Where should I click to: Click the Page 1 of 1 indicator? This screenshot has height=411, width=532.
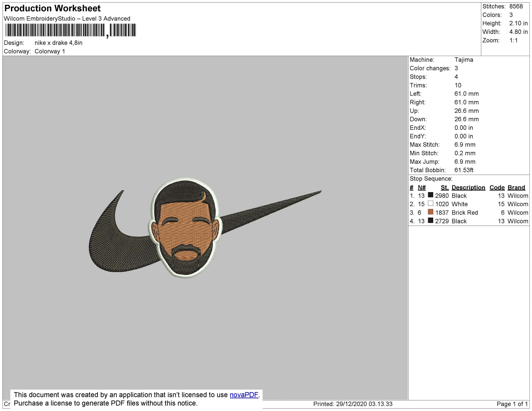click(511, 404)
